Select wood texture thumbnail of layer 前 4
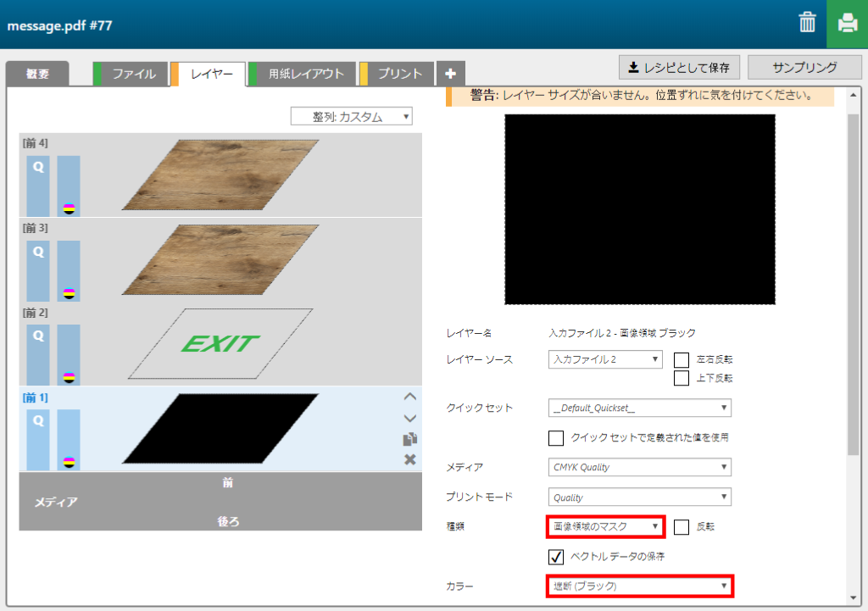868x611 pixels. (220, 175)
